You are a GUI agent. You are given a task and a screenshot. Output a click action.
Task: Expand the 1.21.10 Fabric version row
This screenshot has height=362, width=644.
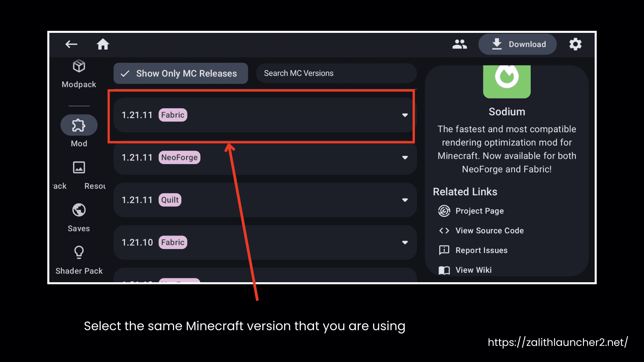(265, 243)
